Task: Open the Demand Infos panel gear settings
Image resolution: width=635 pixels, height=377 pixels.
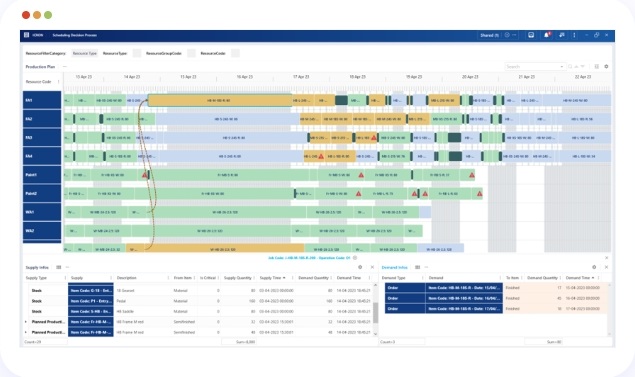Action: pos(594,267)
